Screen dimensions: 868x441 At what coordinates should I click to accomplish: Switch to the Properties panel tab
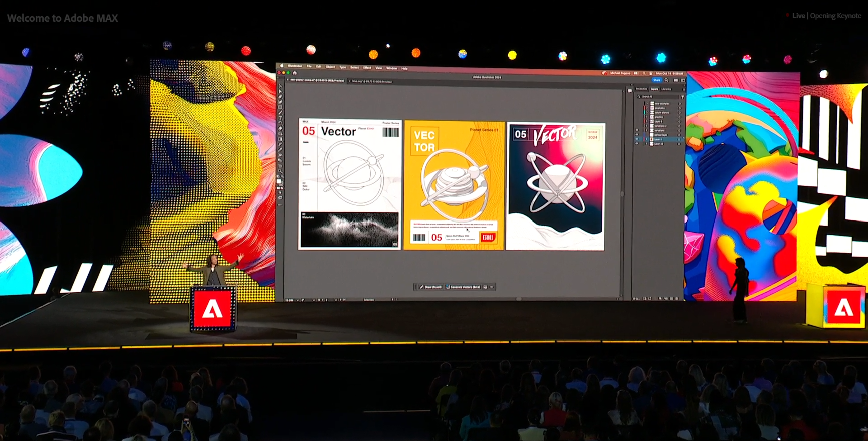tap(641, 89)
